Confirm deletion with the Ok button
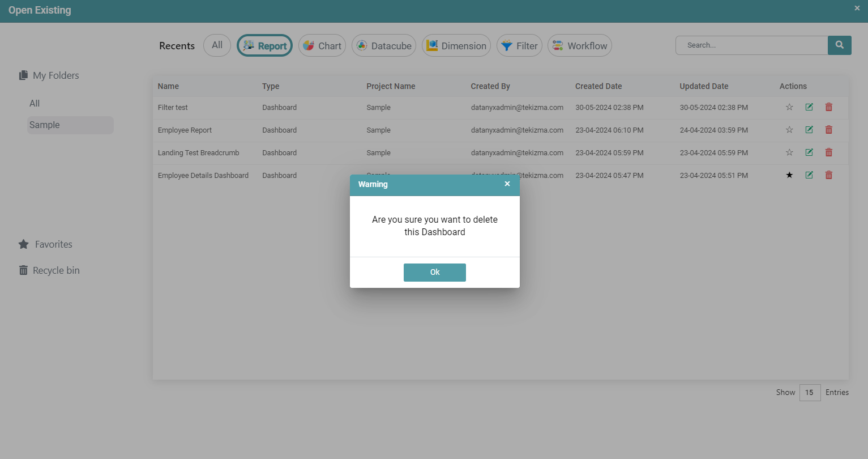Image resolution: width=868 pixels, height=459 pixels. (x=434, y=273)
